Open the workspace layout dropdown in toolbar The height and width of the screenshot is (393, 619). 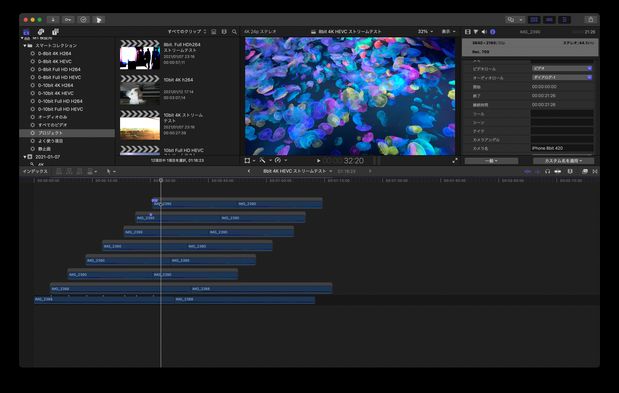[x=515, y=20]
